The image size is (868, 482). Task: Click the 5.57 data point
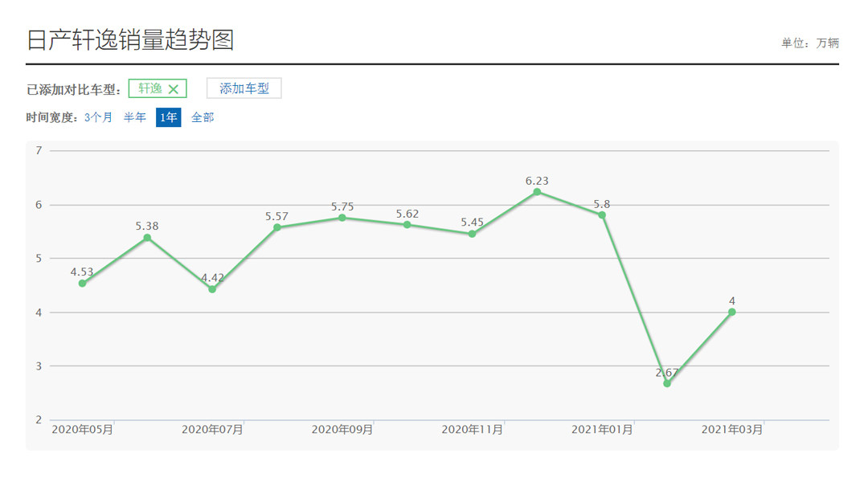point(277,227)
